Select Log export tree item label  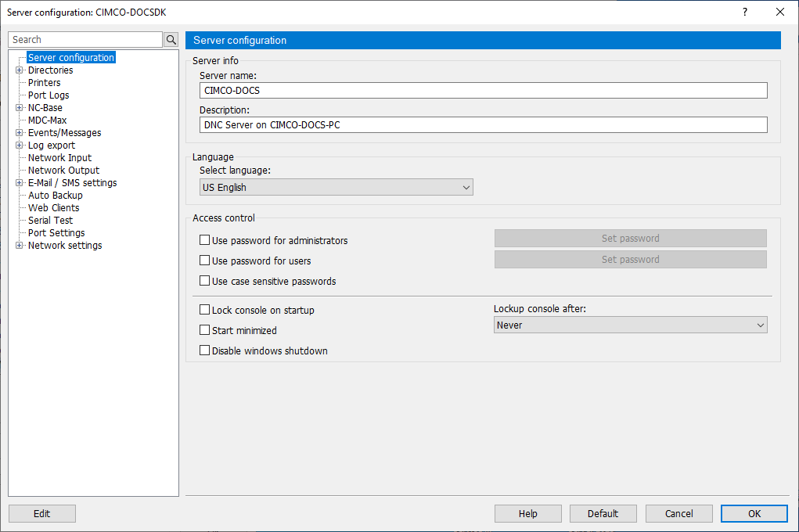click(x=52, y=146)
